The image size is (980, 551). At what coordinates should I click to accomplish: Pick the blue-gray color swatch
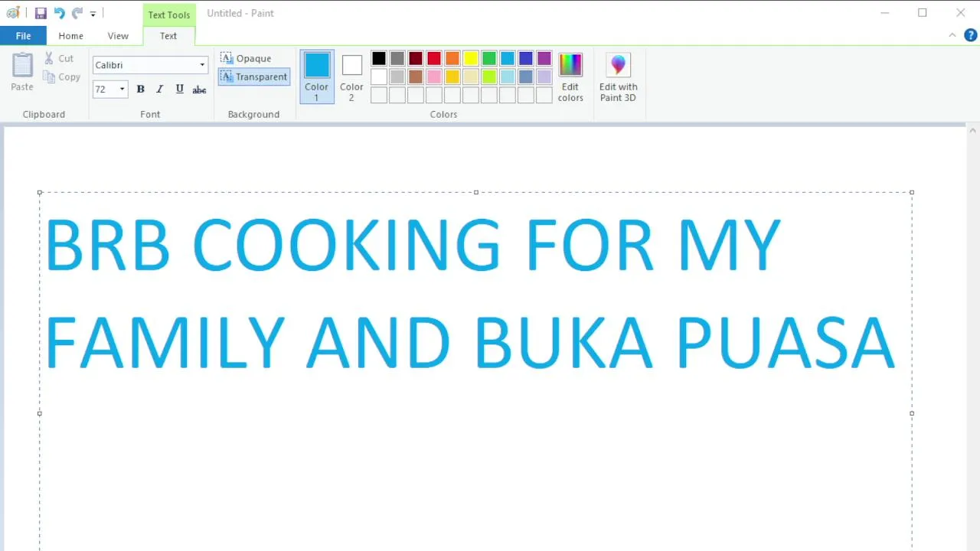[x=526, y=77]
